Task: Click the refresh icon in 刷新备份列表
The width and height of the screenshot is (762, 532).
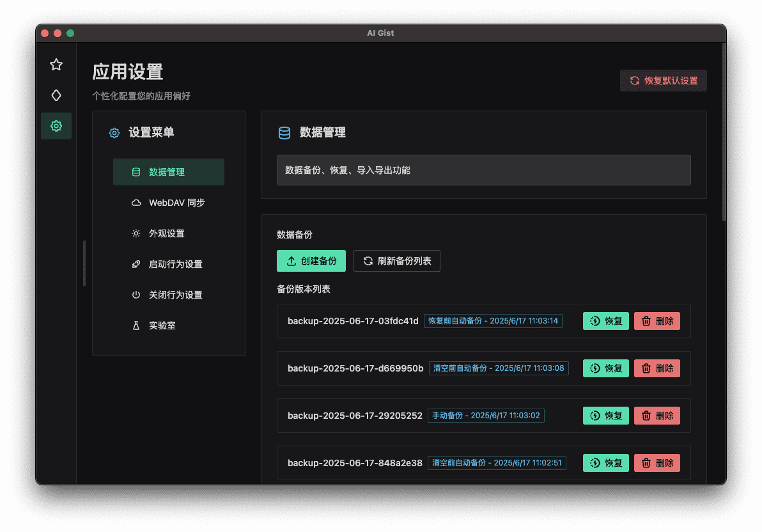Action: coord(368,261)
